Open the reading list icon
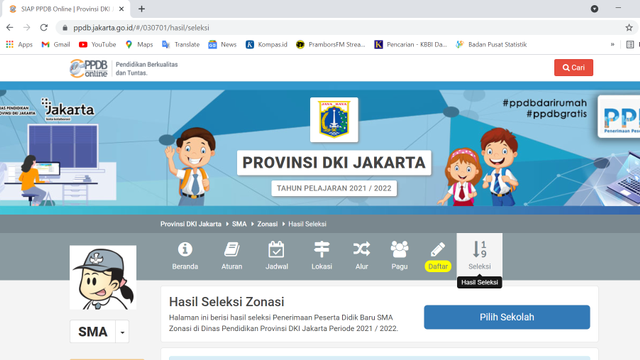 tap(630, 44)
